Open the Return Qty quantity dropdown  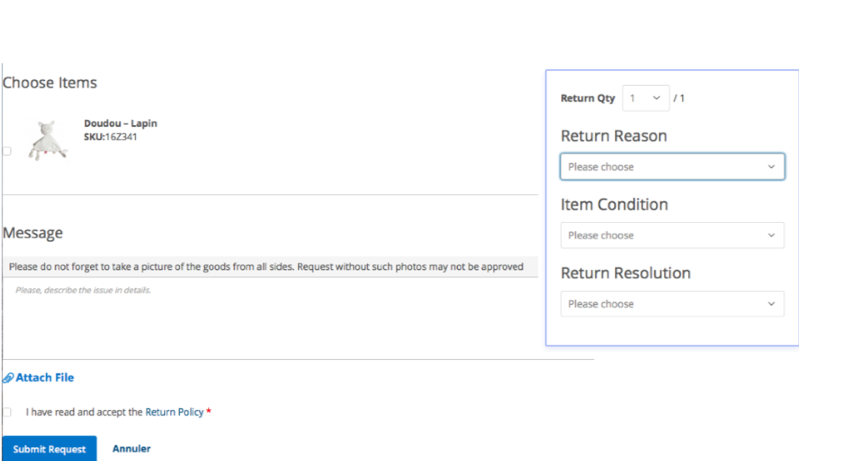[645, 98]
